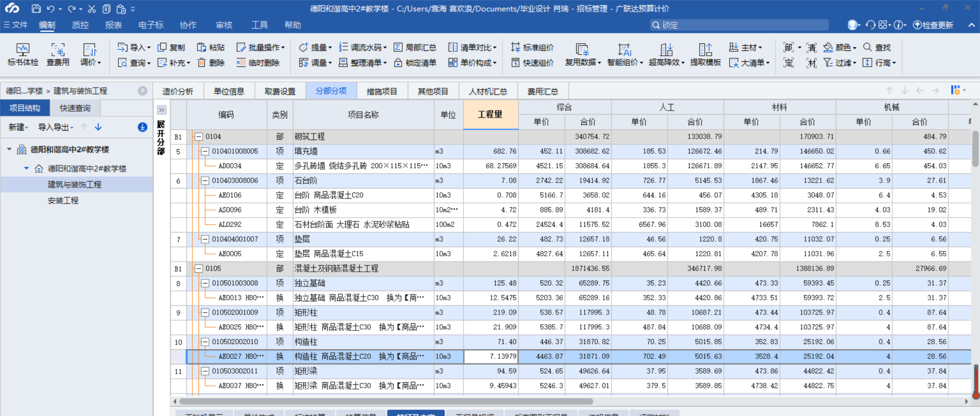The height and width of the screenshot is (416, 980).
Task: Toggle the 清 list item display filter
Action: pyautogui.click(x=812, y=47)
